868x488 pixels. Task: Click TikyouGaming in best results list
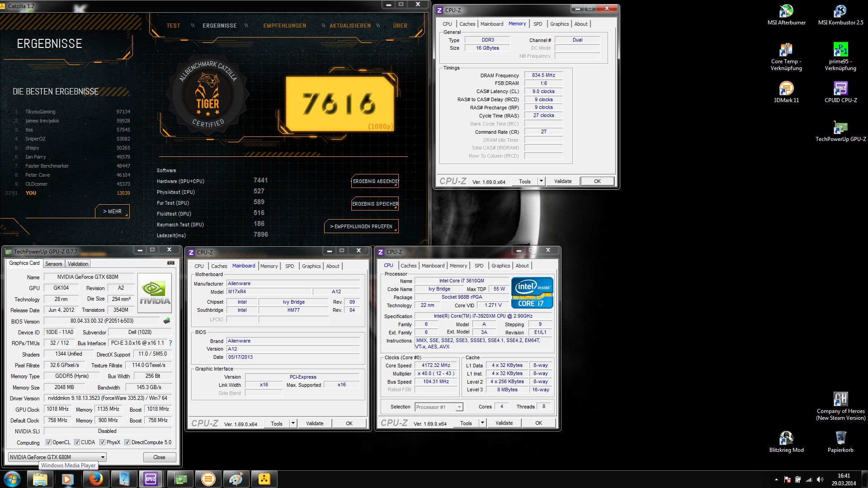tap(40, 112)
